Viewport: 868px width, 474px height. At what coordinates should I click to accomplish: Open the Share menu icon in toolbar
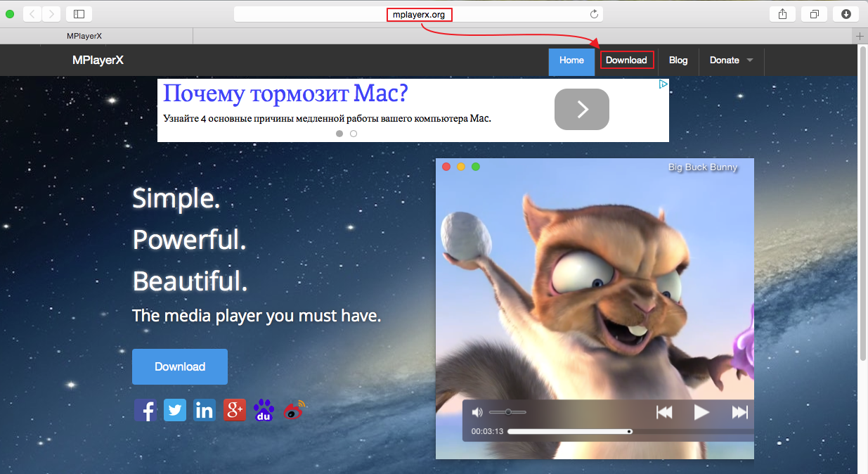(783, 13)
